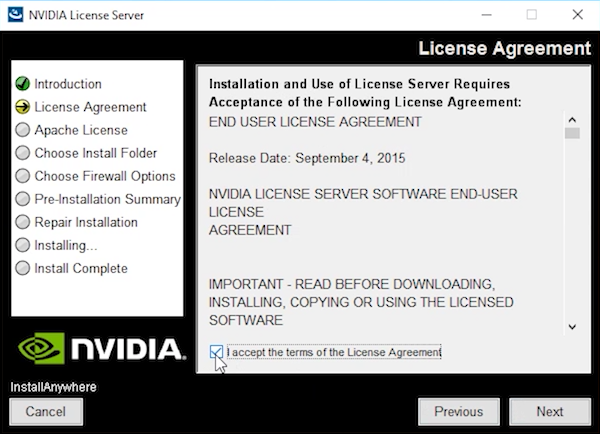Click the yellow arrow icon beside License Agreement
The image size is (600, 434).
(23, 107)
